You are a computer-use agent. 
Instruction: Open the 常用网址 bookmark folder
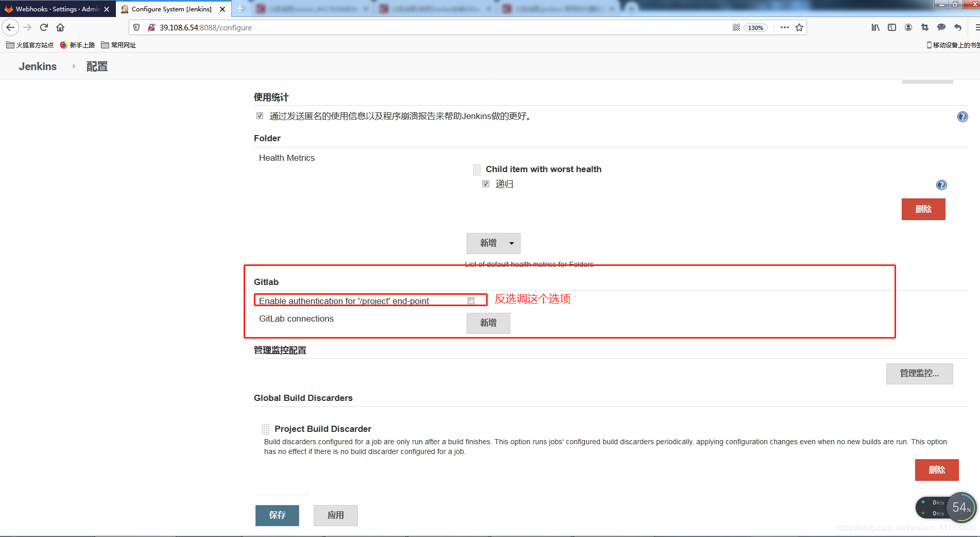point(118,45)
